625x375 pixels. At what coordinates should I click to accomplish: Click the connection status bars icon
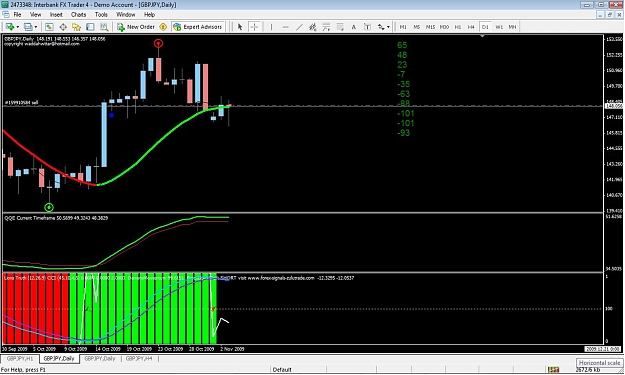[553, 370]
